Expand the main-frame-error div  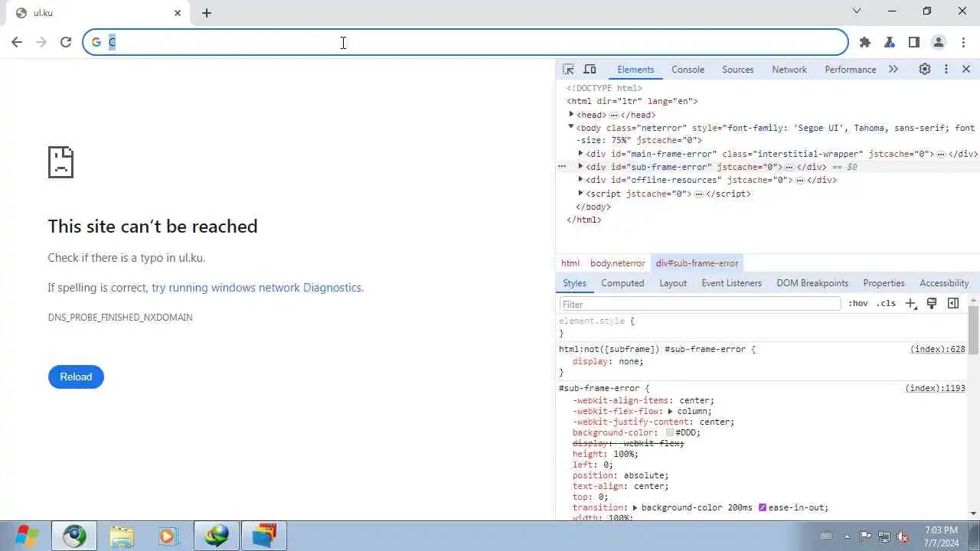(580, 153)
